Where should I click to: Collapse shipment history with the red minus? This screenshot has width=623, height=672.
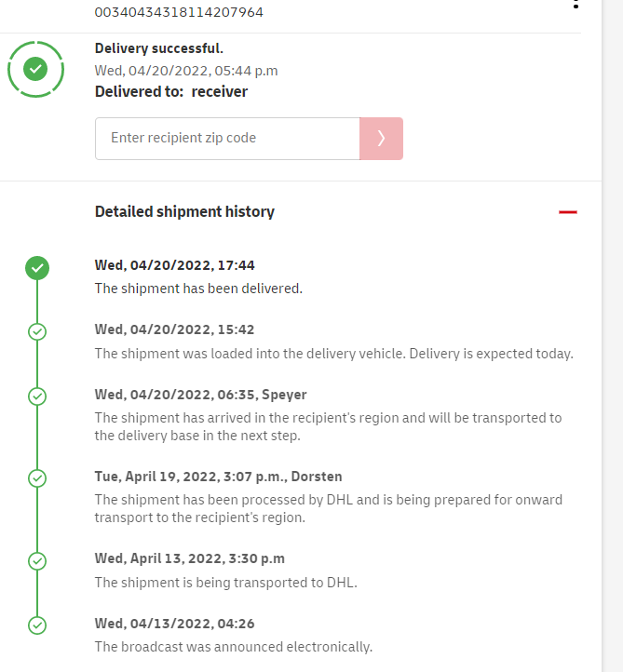(567, 212)
